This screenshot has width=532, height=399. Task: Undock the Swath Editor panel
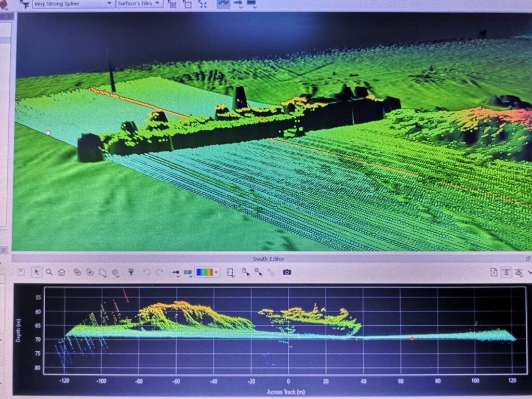(x=528, y=259)
